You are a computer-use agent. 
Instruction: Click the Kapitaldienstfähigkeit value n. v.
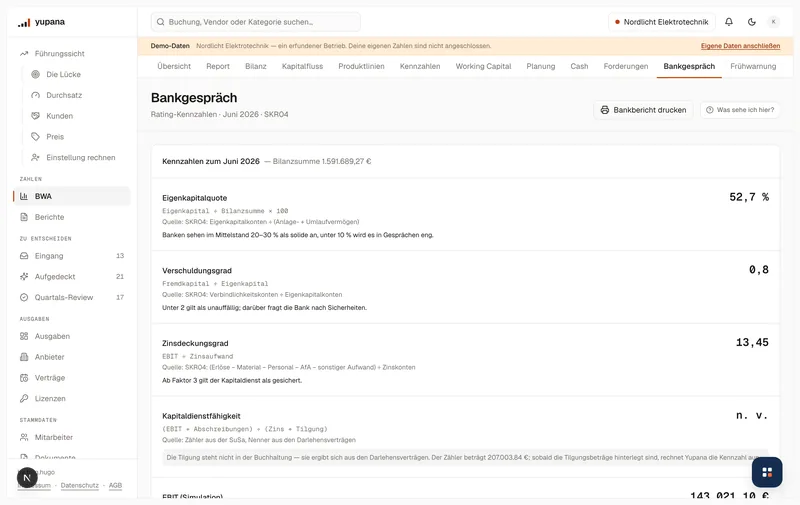pos(752,415)
